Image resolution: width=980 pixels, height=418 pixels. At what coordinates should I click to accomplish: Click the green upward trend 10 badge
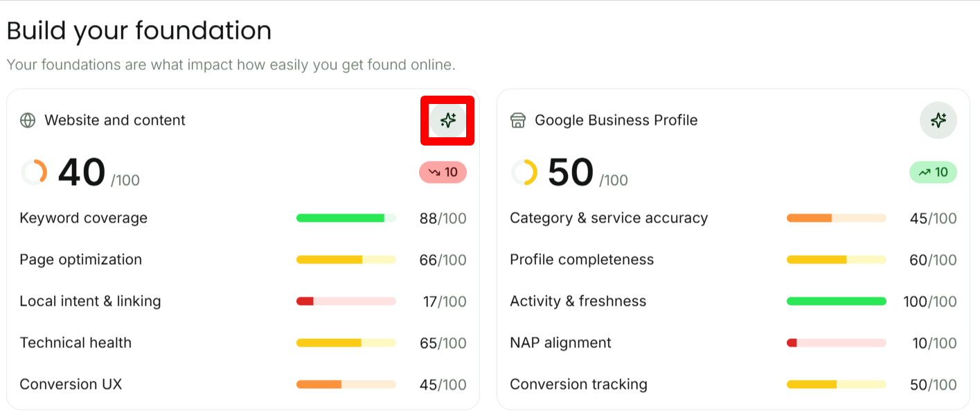coord(933,172)
